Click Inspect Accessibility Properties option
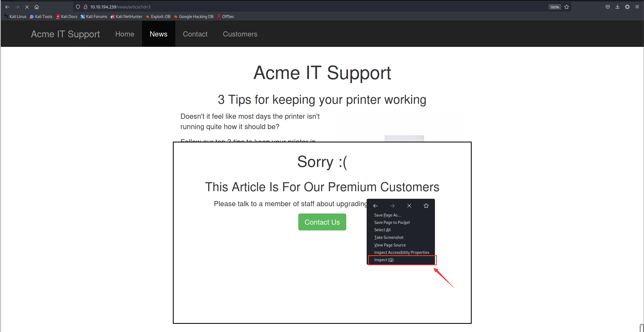The height and width of the screenshot is (332, 644). pos(402,252)
